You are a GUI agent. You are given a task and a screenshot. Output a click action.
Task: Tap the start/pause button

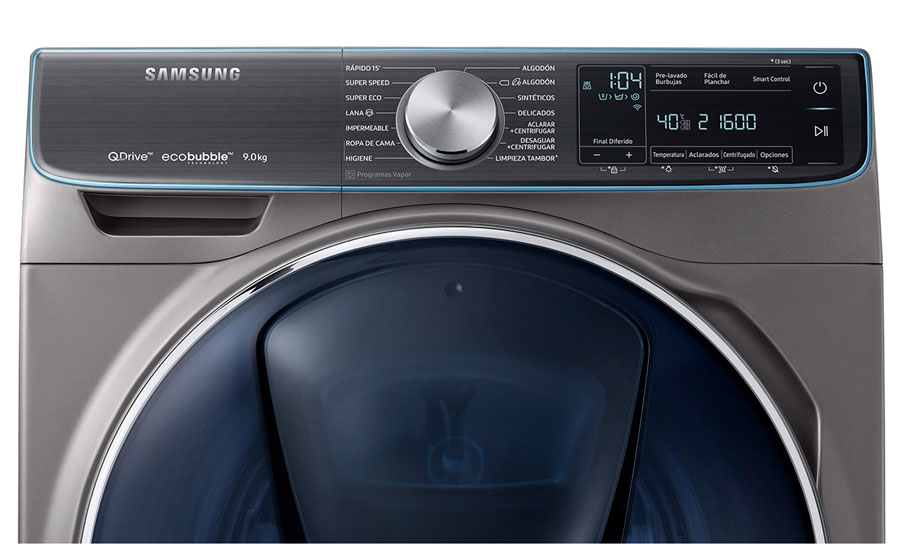(x=821, y=131)
